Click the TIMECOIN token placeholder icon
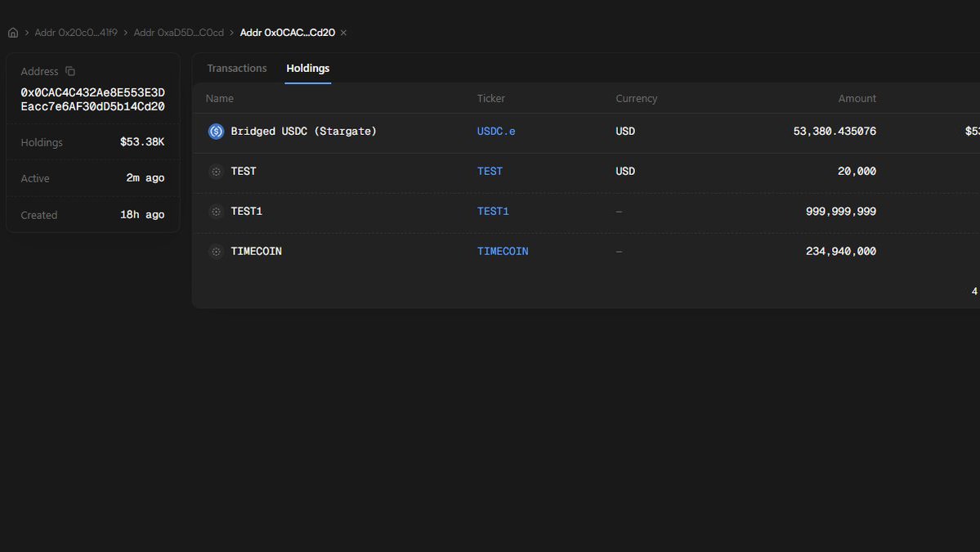Viewport: 980px width, 552px height. 216,251
